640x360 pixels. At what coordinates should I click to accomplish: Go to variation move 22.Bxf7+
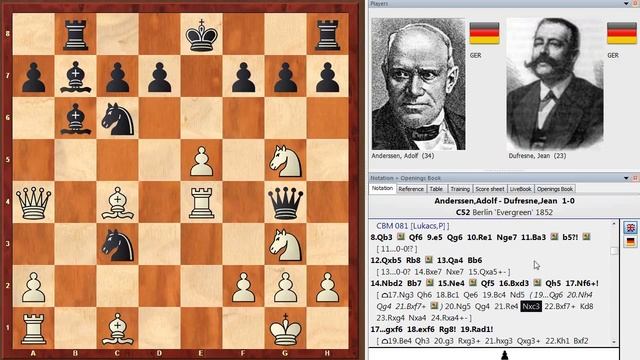coord(560,306)
